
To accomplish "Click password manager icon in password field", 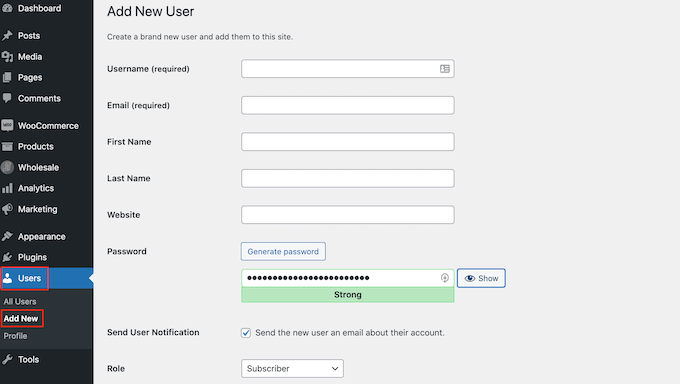I will click(445, 278).
